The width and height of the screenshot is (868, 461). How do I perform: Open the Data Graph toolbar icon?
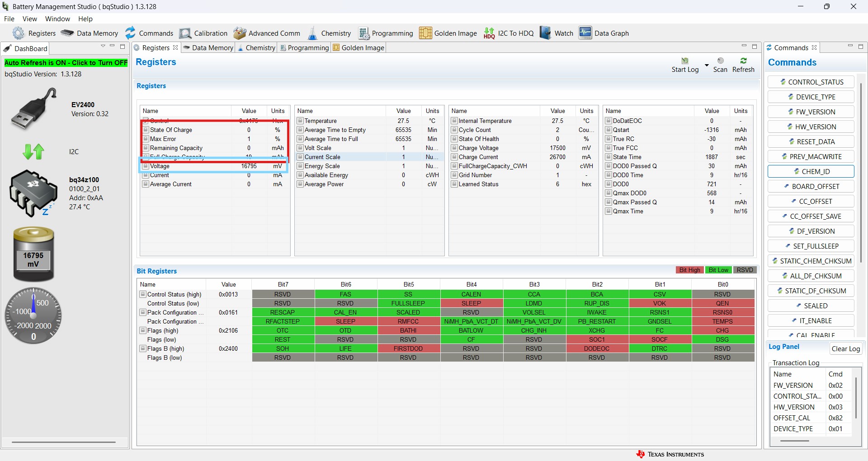[x=585, y=33]
